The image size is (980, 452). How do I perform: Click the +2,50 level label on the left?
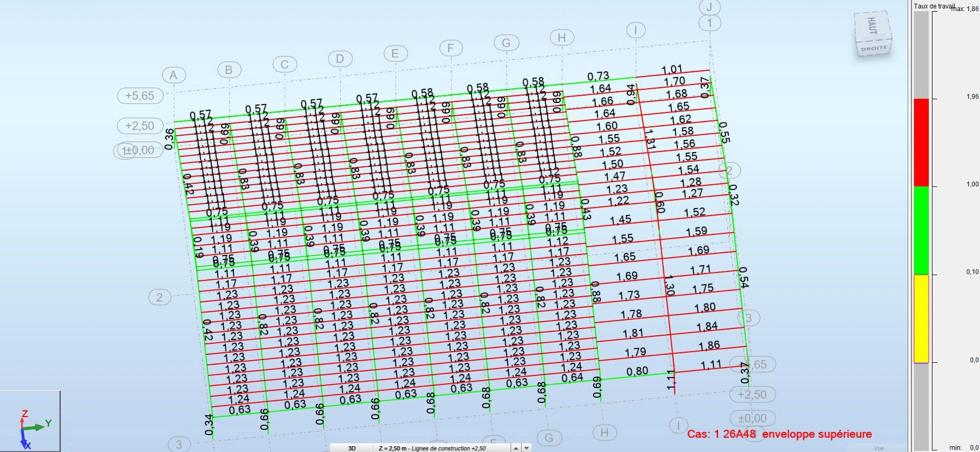[140, 126]
